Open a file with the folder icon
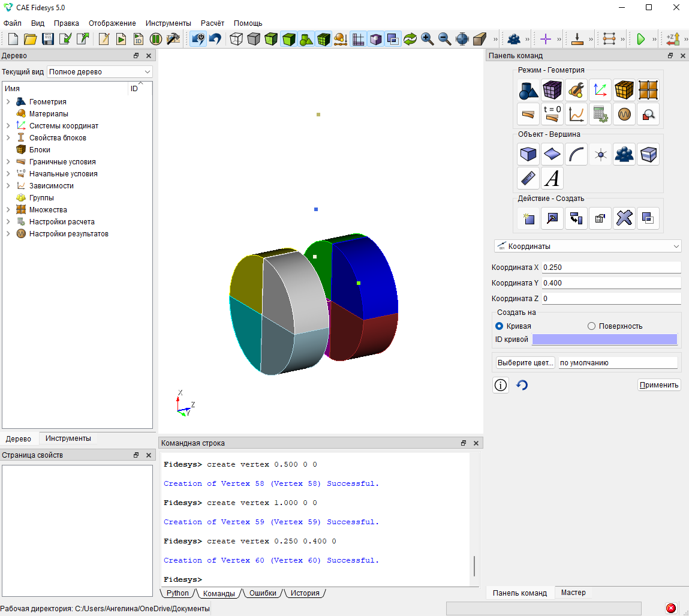This screenshot has height=616, width=689. [x=31, y=39]
